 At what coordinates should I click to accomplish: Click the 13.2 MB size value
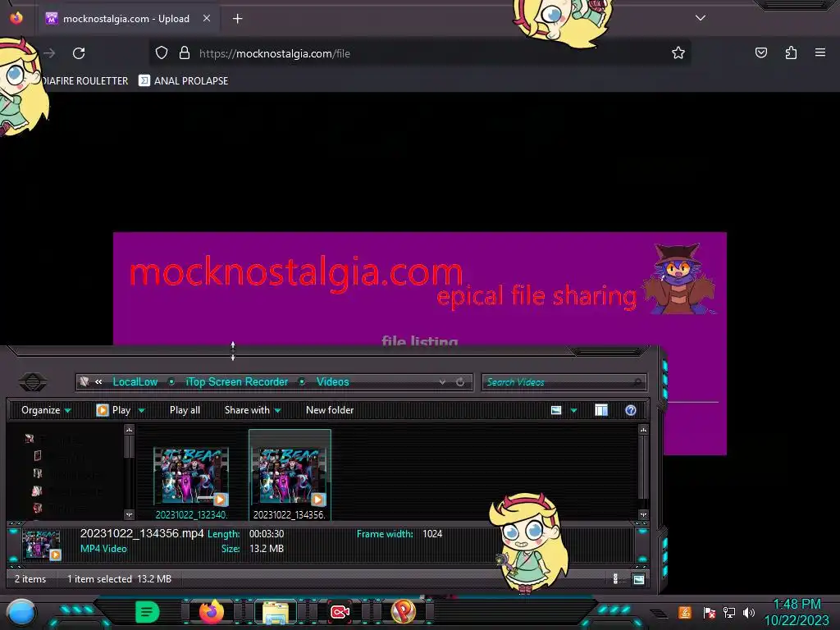[267, 549]
